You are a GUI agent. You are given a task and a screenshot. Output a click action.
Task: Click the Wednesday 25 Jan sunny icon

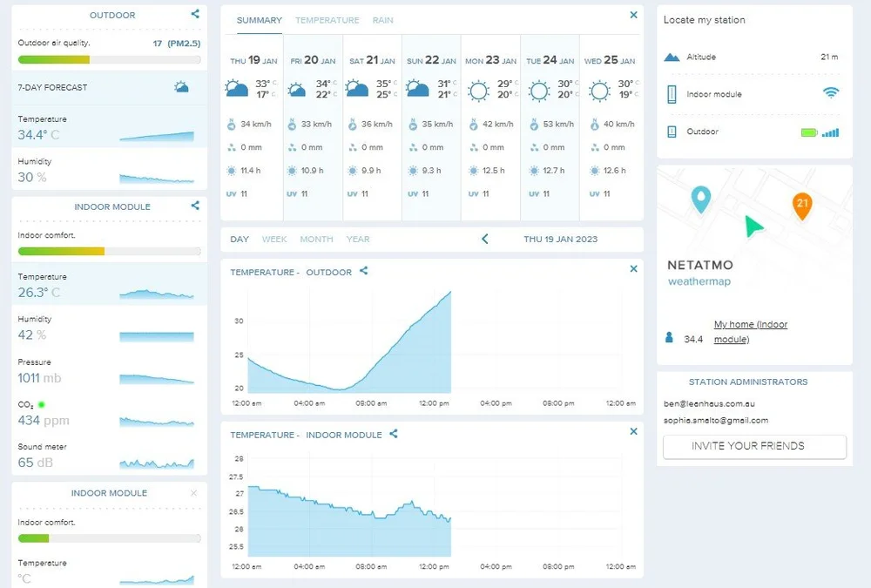599,90
